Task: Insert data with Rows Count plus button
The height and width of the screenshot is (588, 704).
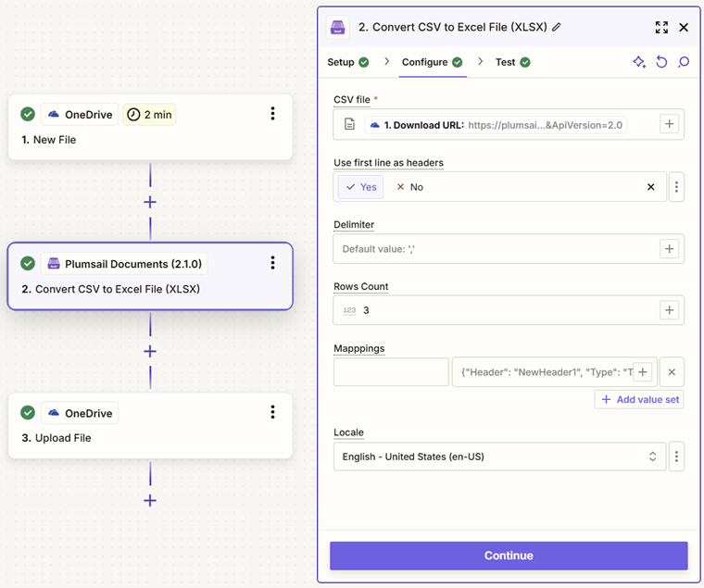Action: click(669, 310)
